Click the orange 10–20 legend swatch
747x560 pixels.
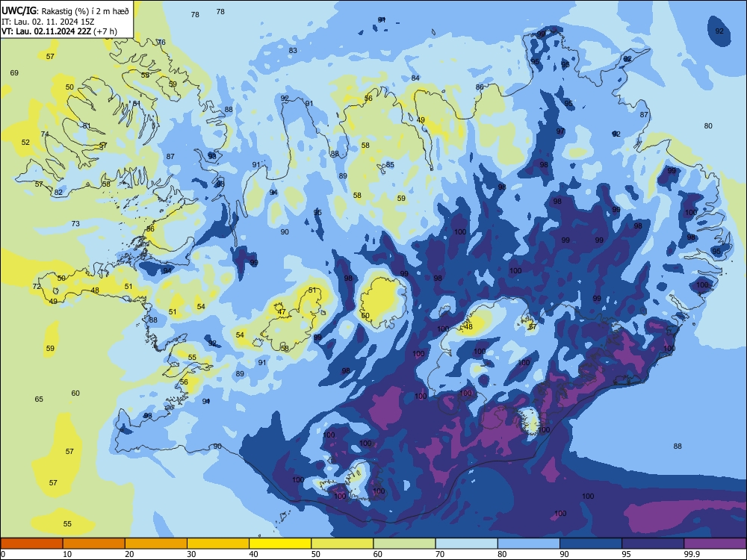tap(94, 544)
